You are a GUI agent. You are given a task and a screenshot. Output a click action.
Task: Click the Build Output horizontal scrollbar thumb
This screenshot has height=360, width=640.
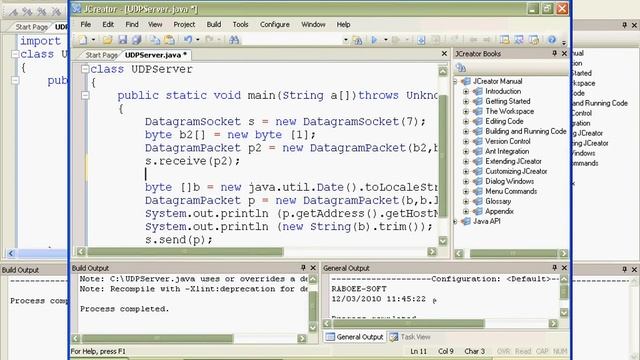click(157, 338)
